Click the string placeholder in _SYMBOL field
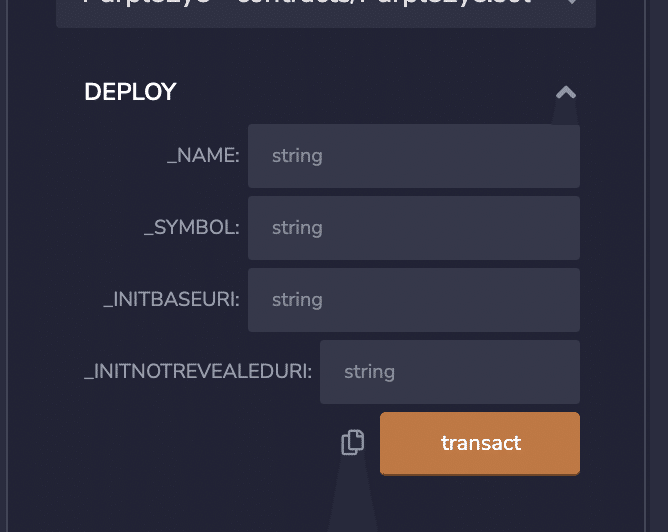This screenshot has height=532, width=668. [297, 228]
